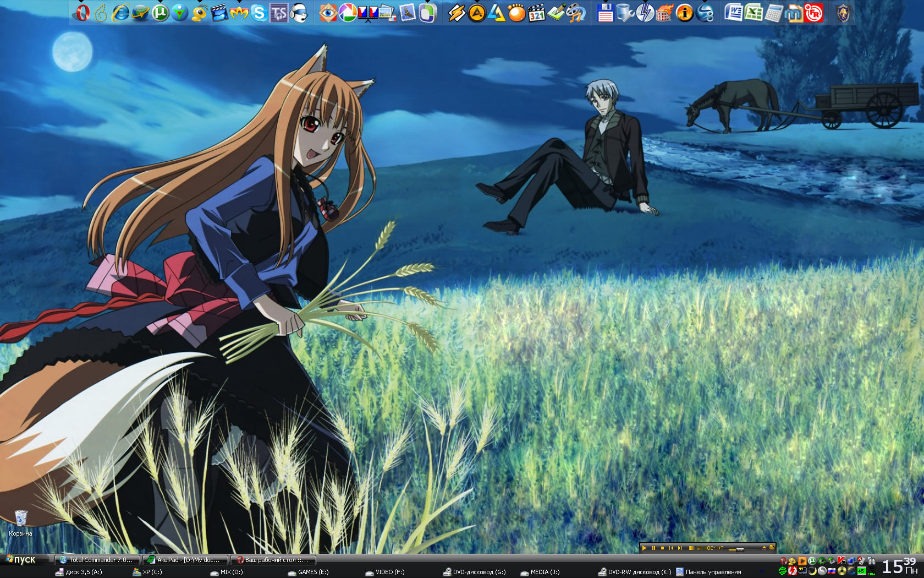Stop playback on the mini player
This screenshot has width=924, height=578.
662,548
